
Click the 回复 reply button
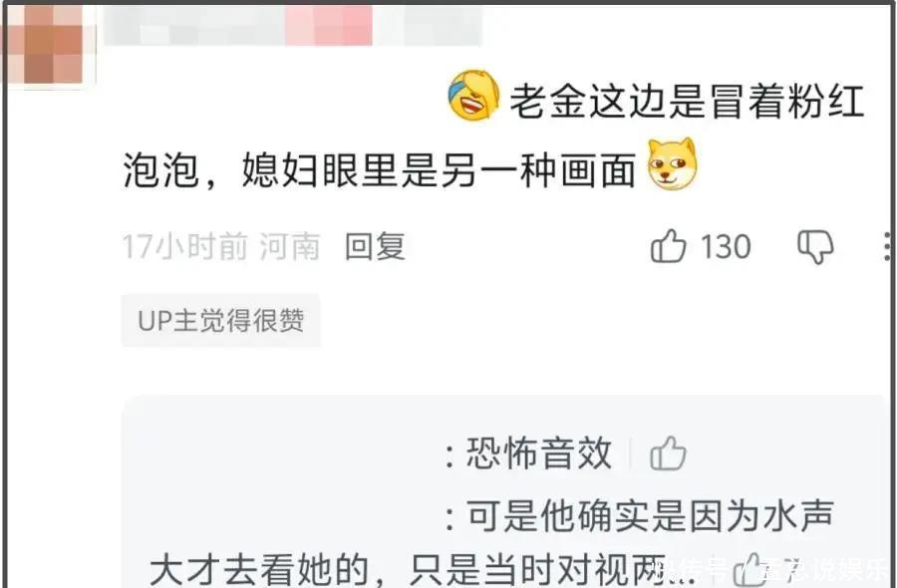click(x=375, y=246)
